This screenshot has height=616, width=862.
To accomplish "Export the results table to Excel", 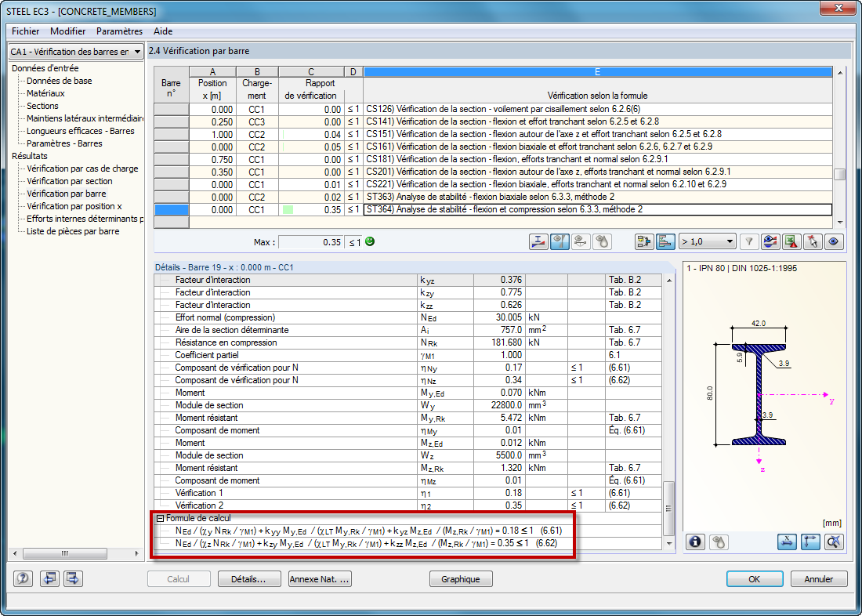I will 791,241.
